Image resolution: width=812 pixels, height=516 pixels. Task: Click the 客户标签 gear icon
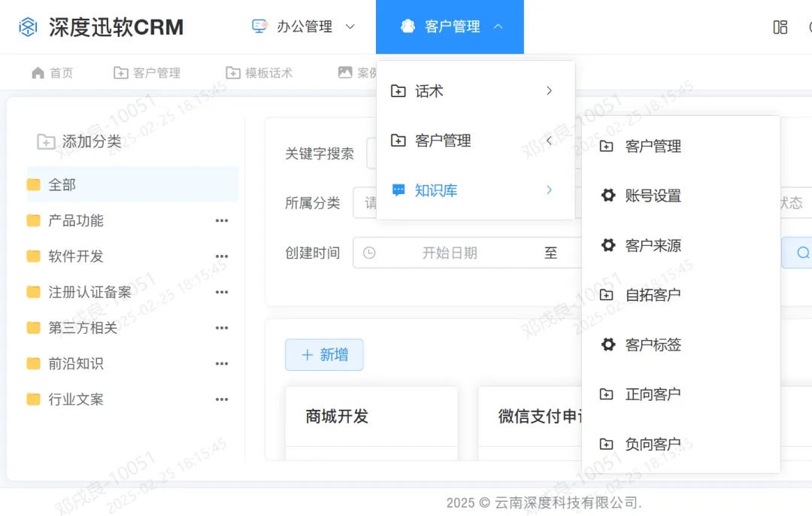coord(608,345)
